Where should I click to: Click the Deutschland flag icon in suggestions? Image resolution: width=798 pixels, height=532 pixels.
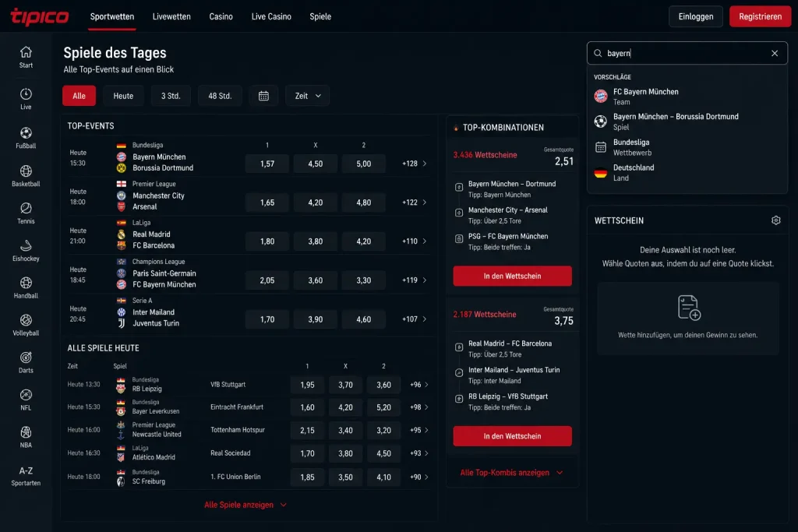(x=601, y=173)
